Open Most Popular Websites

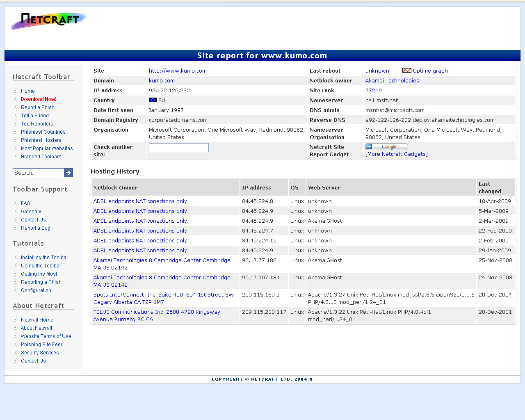tap(47, 148)
